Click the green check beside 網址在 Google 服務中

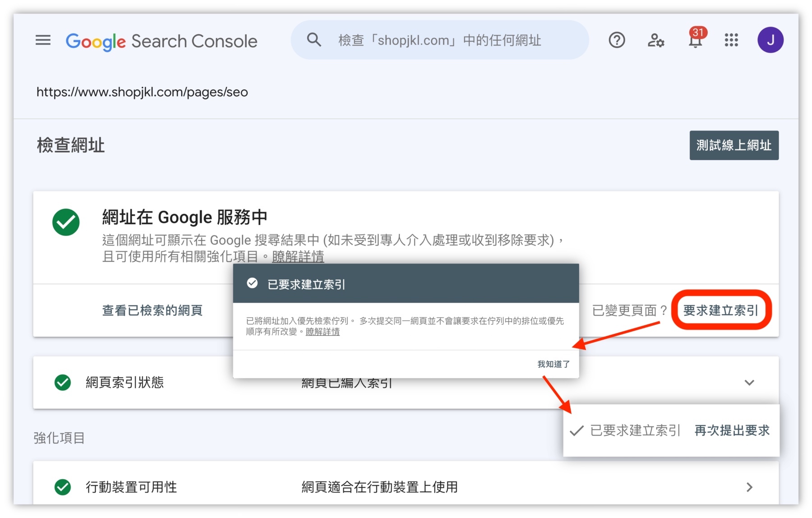click(x=66, y=222)
